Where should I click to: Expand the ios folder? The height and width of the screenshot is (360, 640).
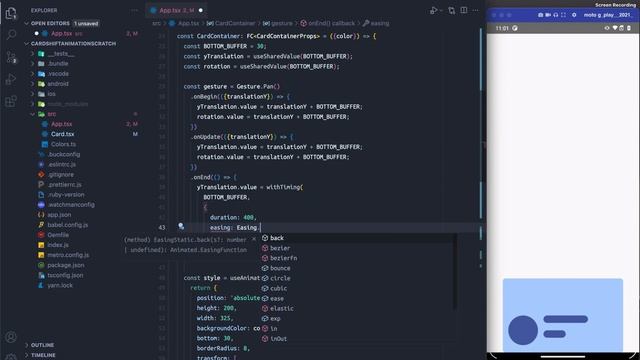click(x=33, y=94)
